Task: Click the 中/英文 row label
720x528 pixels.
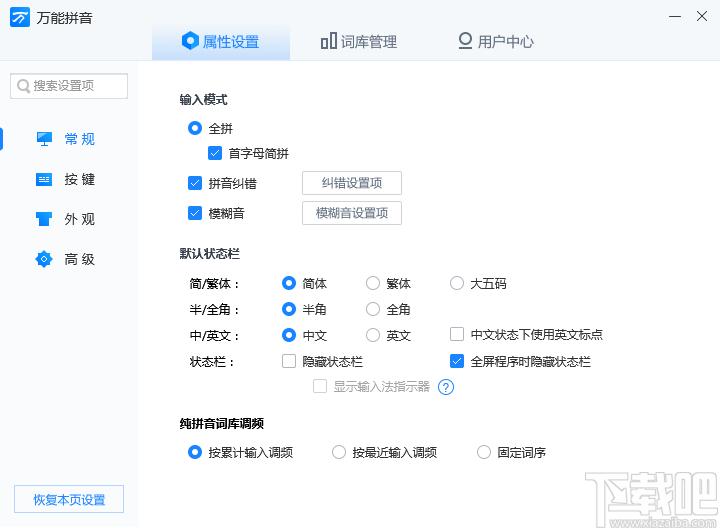Action: tap(214, 336)
